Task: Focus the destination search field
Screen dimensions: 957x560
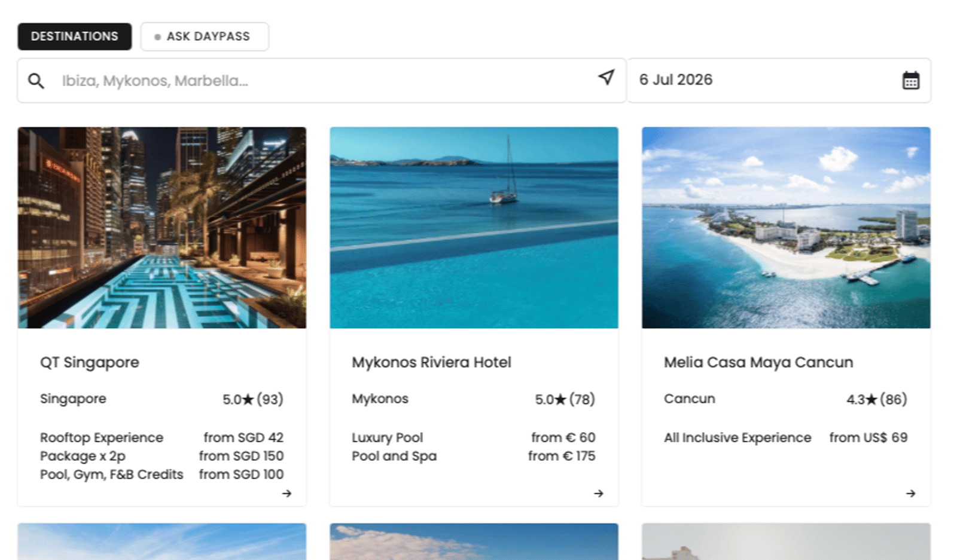Action: pos(322,81)
